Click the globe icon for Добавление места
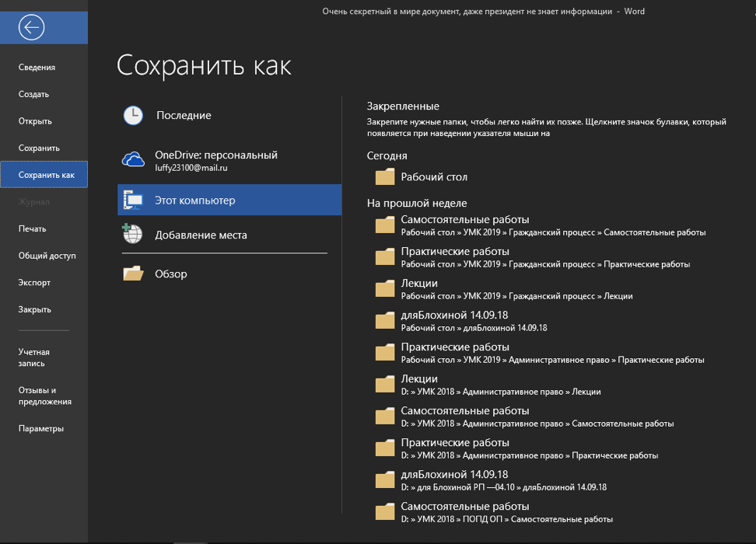The width and height of the screenshot is (756, 544). click(132, 234)
